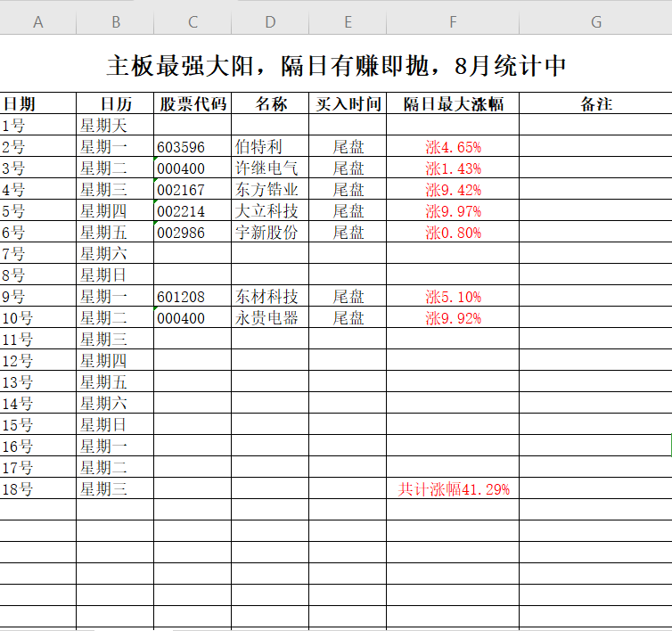Select the 隔日最大涨幅 header cell
This screenshot has height=631, width=672.
[453, 104]
